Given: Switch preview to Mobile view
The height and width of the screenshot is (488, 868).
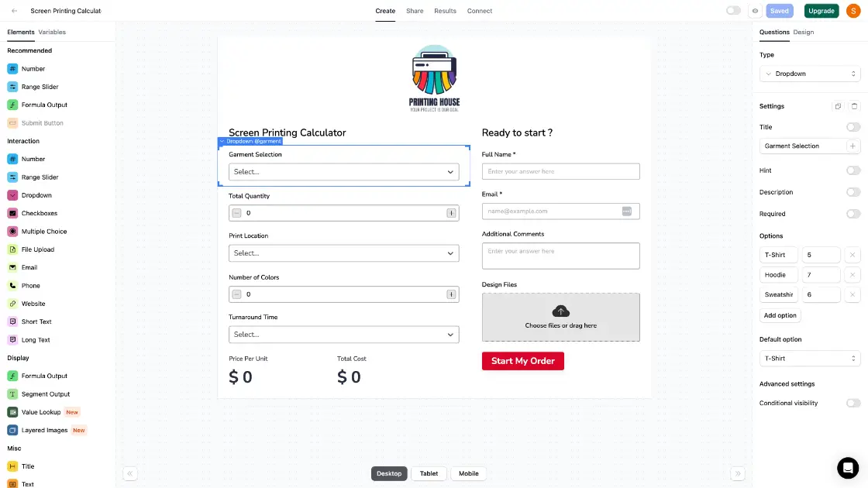Looking at the screenshot, I should tap(469, 473).
